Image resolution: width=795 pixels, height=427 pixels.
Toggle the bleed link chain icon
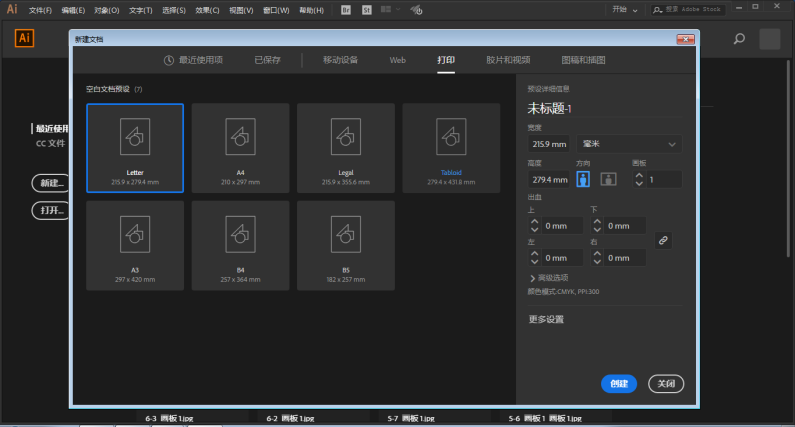663,240
